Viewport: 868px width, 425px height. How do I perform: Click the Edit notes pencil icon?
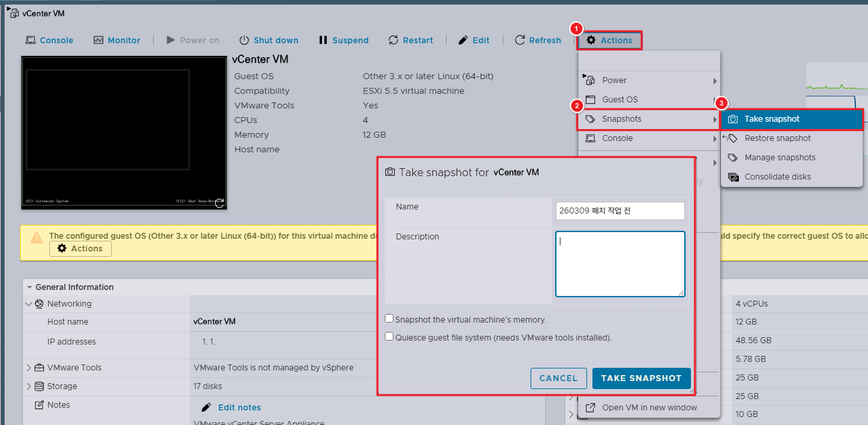tap(206, 407)
